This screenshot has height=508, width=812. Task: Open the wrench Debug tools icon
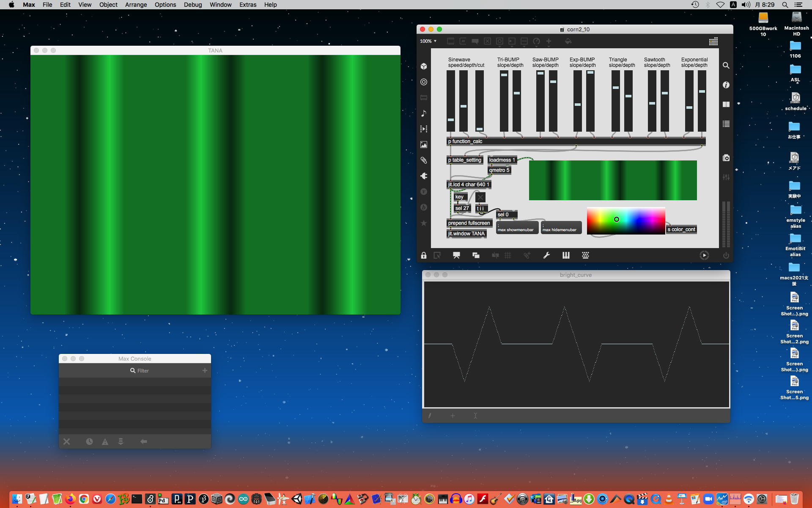click(546, 255)
